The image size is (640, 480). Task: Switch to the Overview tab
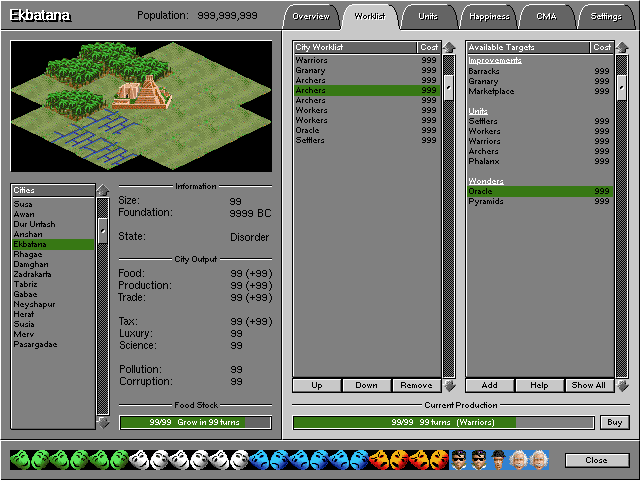point(311,17)
